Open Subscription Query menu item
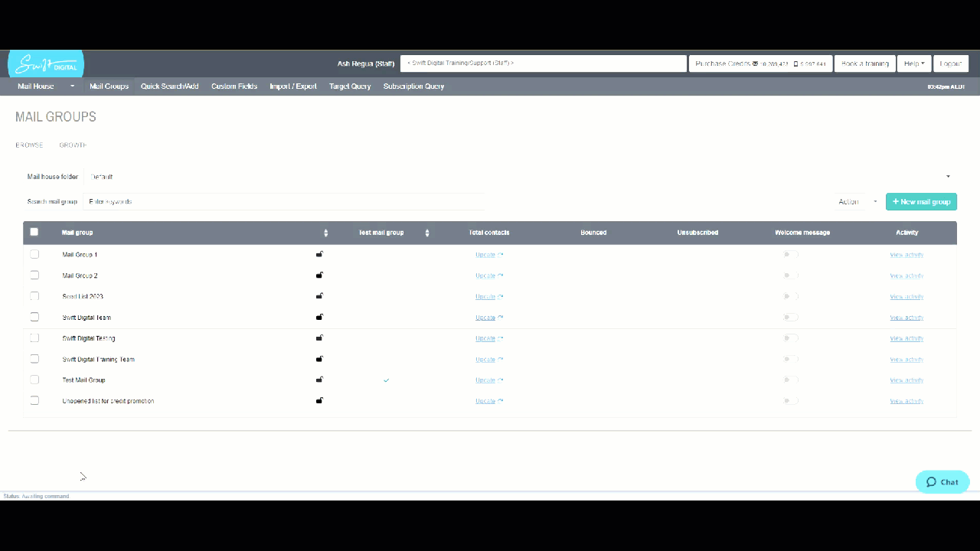This screenshot has width=980, height=551. [x=413, y=86]
